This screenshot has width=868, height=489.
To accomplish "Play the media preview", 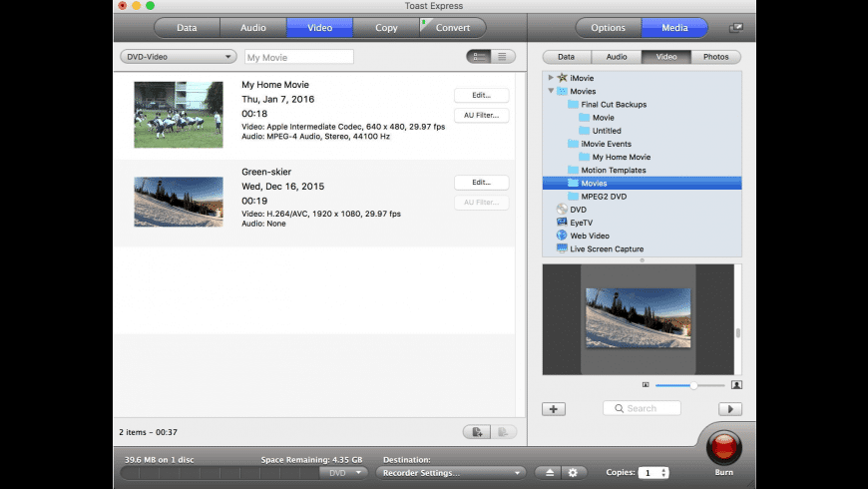I will (x=729, y=408).
